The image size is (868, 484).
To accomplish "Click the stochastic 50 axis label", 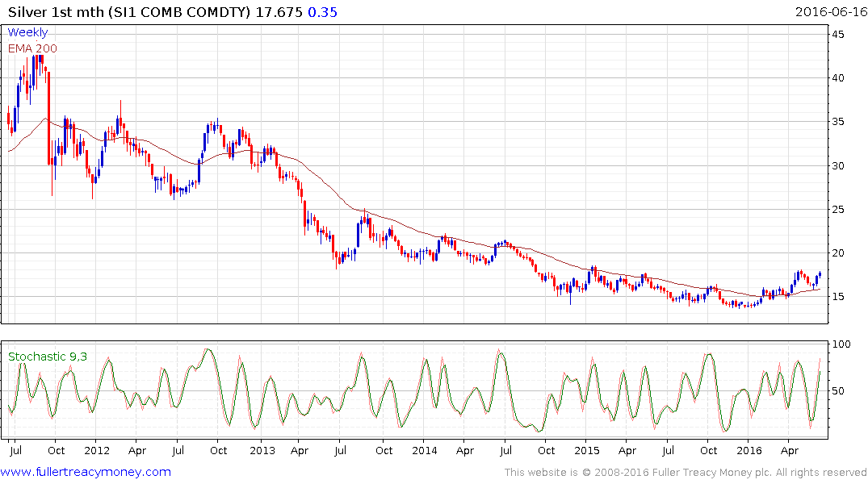I will point(838,390).
